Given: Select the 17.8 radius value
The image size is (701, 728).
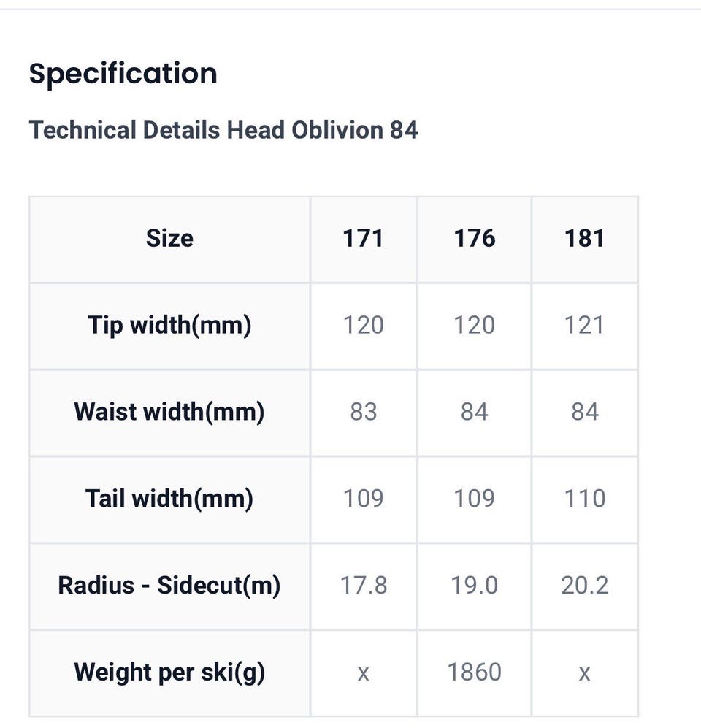Looking at the screenshot, I should tap(363, 586).
